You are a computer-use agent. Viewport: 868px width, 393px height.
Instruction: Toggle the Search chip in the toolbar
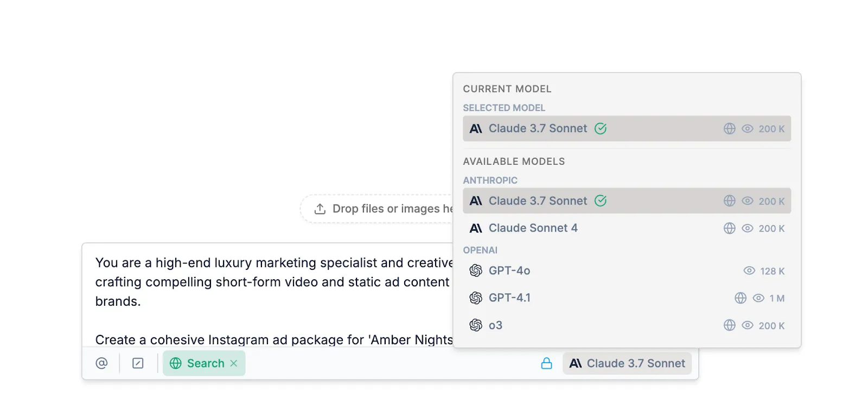tap(204, 363)
